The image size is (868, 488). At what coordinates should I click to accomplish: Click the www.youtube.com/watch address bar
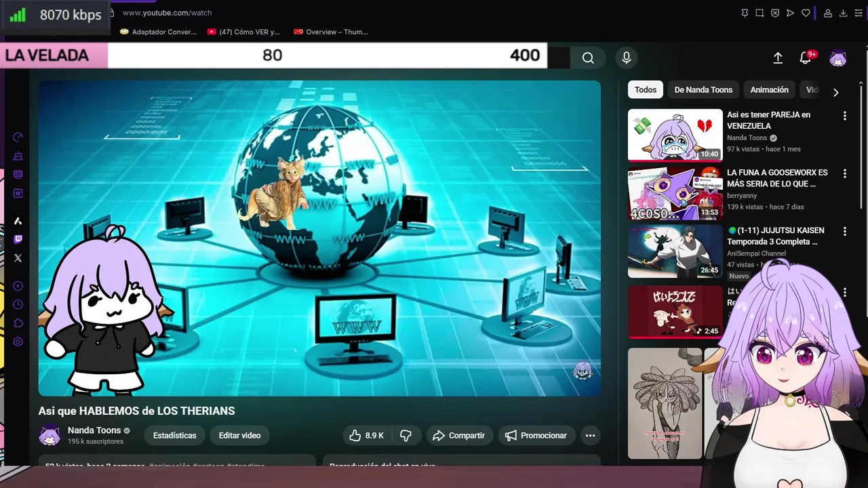(x=167, y=13)
